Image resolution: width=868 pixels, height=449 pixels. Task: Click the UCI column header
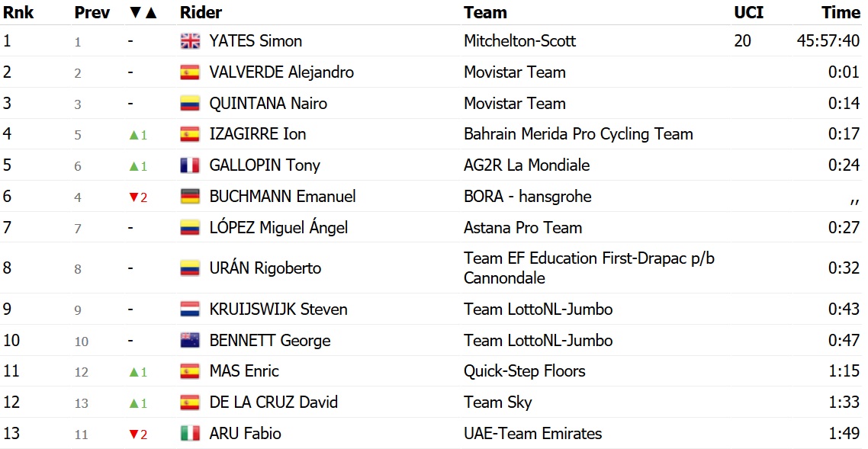coord(748,12)
